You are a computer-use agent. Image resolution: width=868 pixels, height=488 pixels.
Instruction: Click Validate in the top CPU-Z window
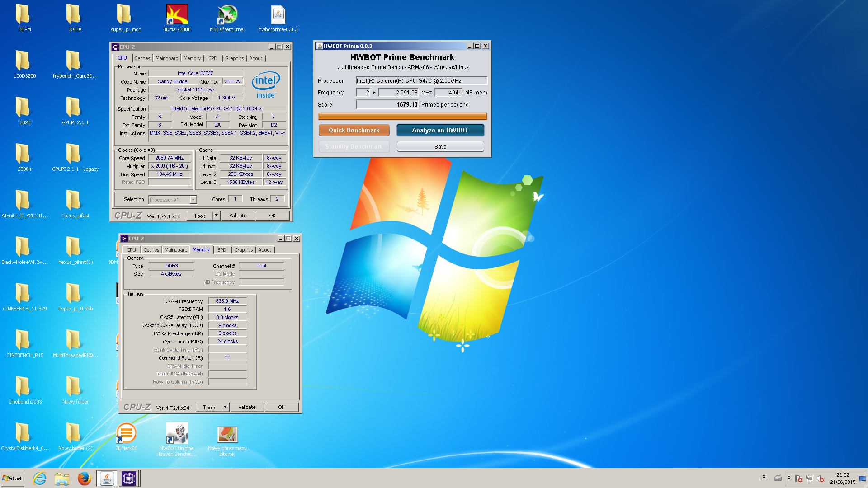click(238, 216)
